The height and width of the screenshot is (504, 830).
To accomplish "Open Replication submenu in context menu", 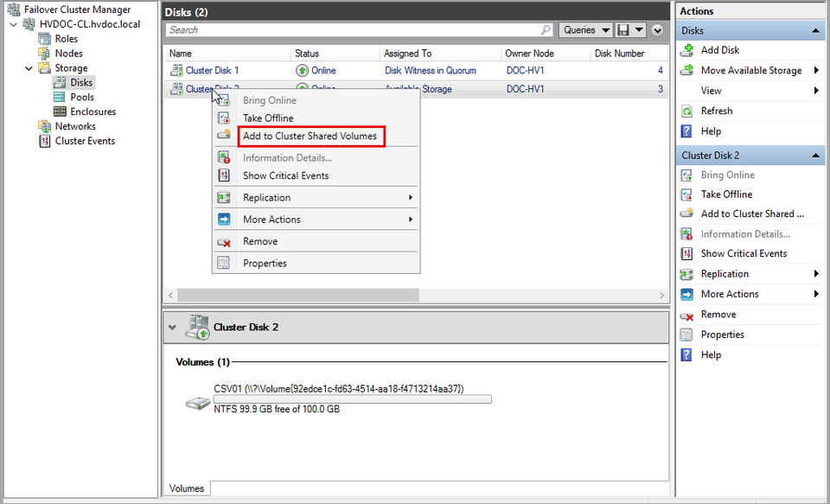I will point(316,197).
